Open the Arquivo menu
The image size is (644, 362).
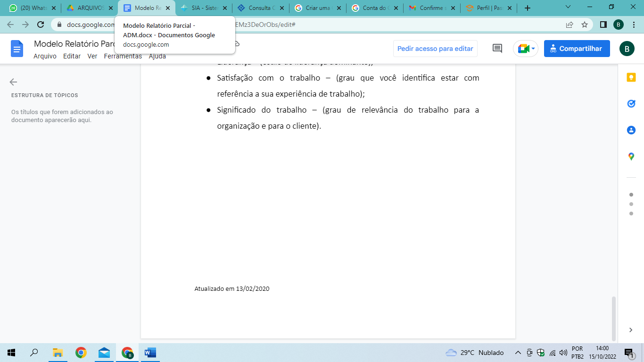coord(45,56)
